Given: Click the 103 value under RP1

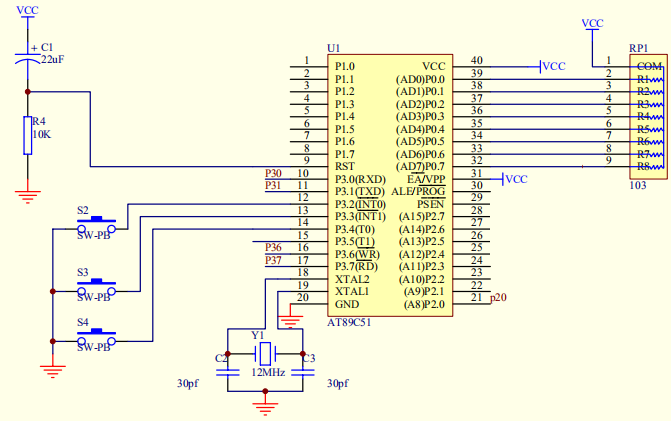Looking at the screenshot, I should coord(638,185).
